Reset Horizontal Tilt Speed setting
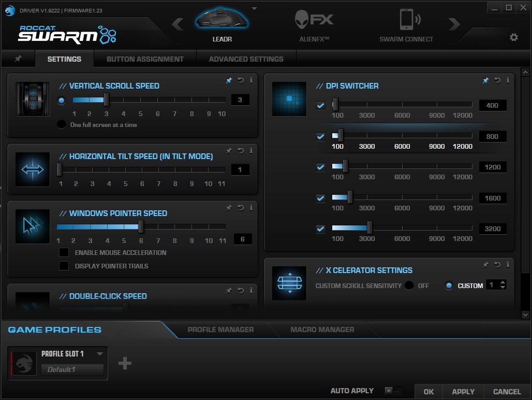 tap(241, 150)
